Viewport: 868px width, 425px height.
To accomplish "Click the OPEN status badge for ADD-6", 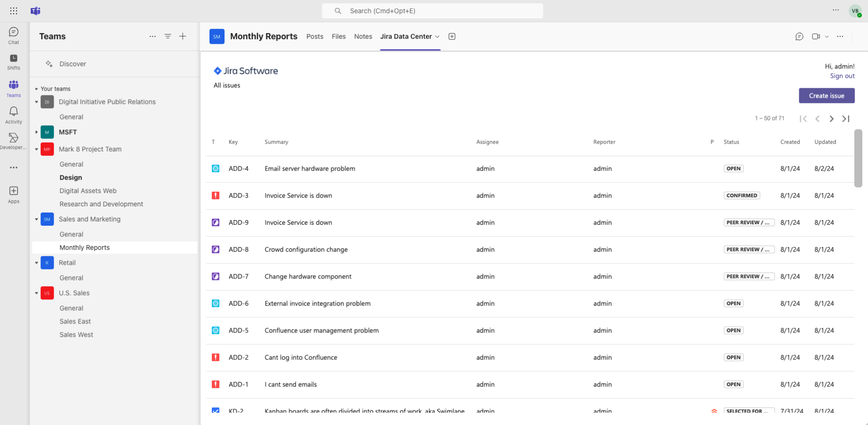I will [734, 304].
